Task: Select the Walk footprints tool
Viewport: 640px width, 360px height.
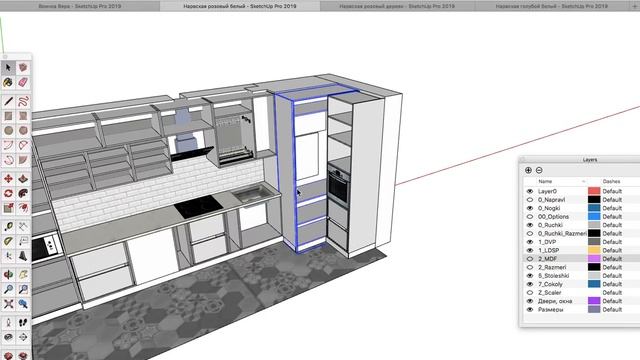Action: pyautogui.click(x=23, y=322)
